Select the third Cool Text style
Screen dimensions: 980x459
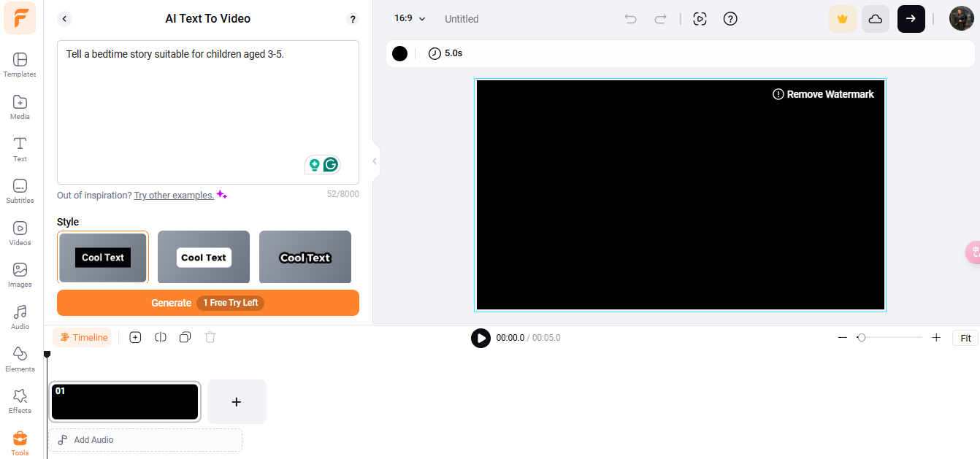click(305, 257)
